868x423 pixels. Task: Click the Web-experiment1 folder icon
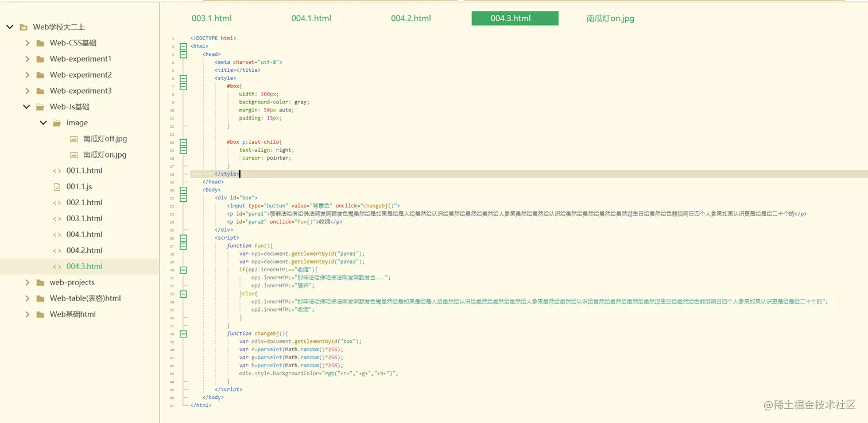pyautogui.click(x=40, y=59)
